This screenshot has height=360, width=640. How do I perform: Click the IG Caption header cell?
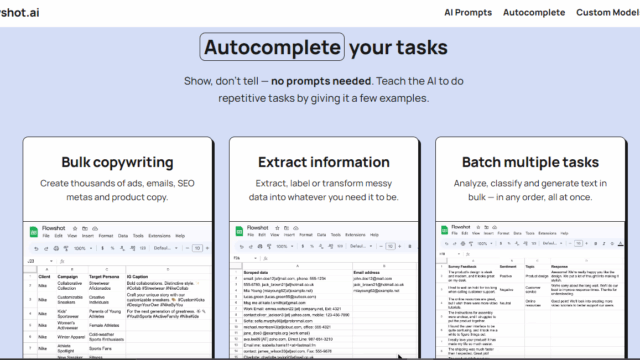(169, 277)
